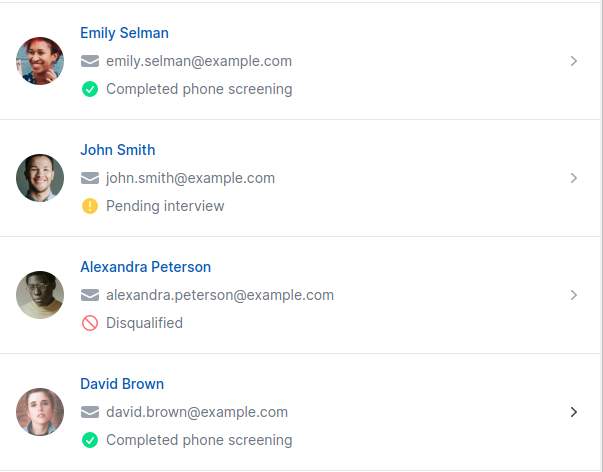
Task: Click the envelope icon beside david.brown@example.com
Action: [90, 412]
